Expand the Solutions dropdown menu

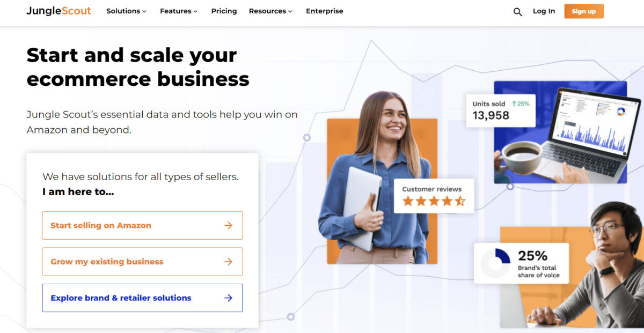pos(126,11)
